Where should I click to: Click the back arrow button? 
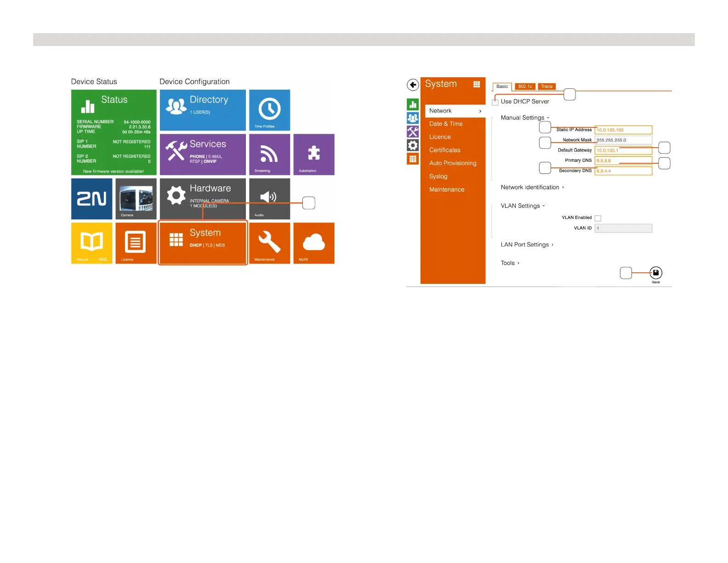(x=413, y=85)
